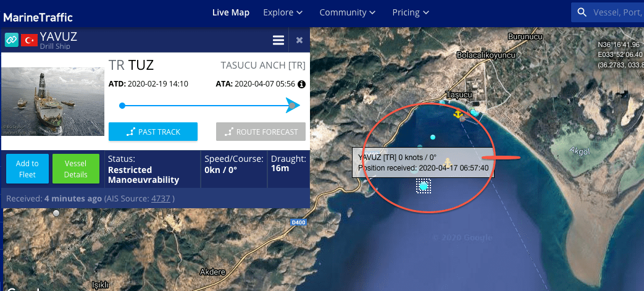Click the teal link icon beside the YAVUZ name
Image resolution: width=644 pixels, height=291 pixels.
pyautogui.click(x=12, y=40)
